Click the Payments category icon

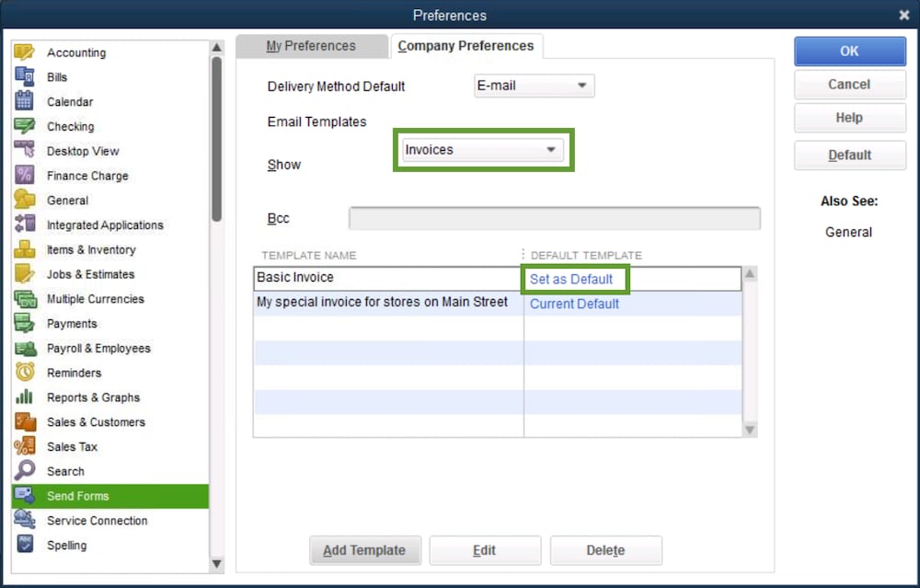tap(25, 323)
